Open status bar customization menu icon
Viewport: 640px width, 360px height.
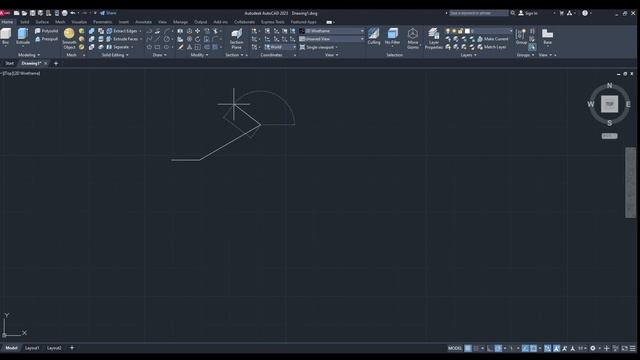(633, 348)
